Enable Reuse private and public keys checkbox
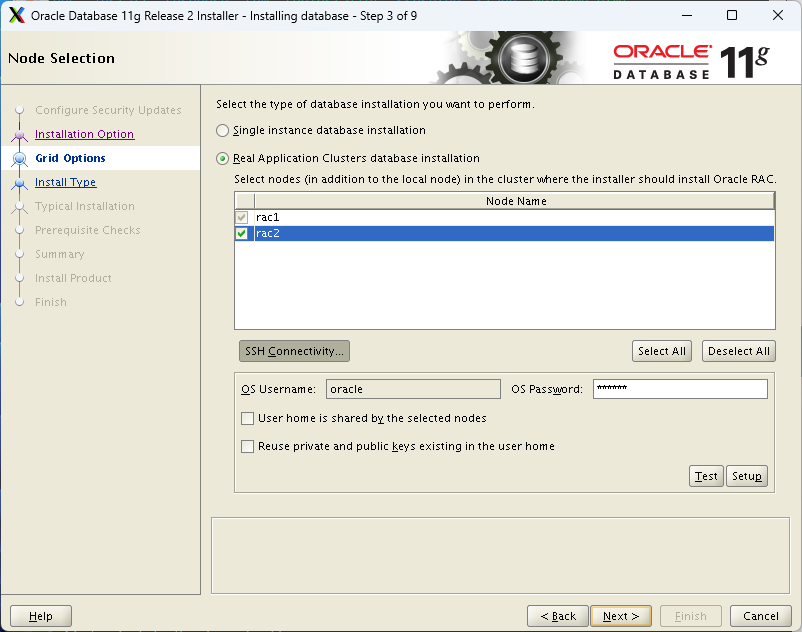 point(248,446)
